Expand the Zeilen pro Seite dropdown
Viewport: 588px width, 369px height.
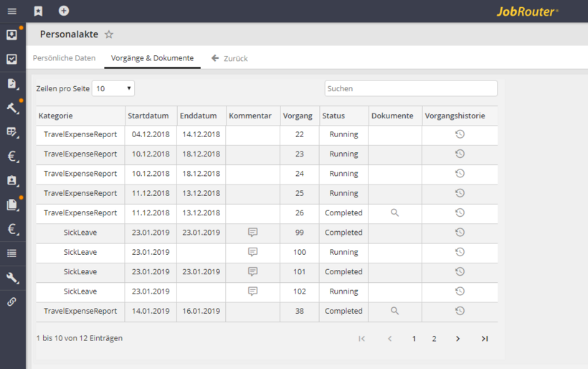point(113,88)
